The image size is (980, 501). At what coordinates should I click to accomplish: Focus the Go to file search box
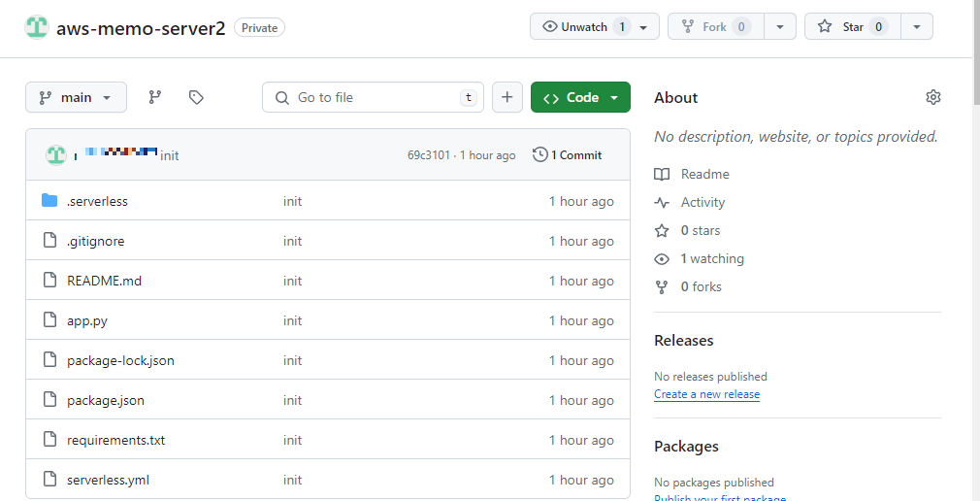374,97
